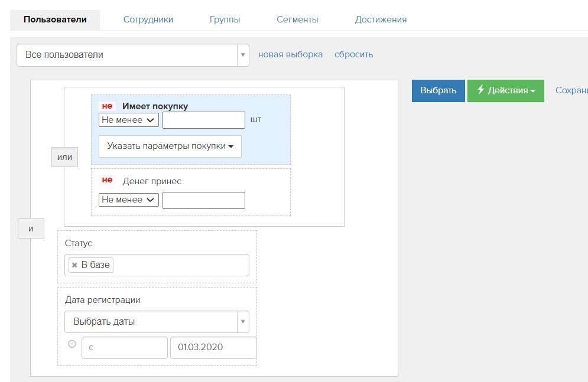This screenshot has width=588, height=382.
Task: Click the clock icon under Дата регистрации
Action: coord(72,344)
